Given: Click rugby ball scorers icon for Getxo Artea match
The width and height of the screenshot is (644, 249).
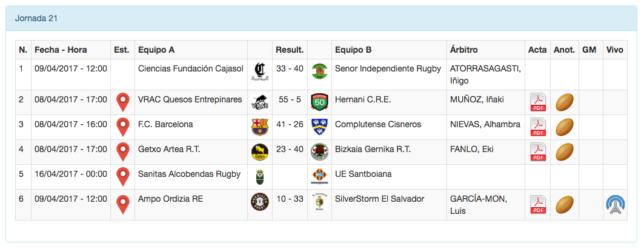Looking at the screenshot, I should click(565, 151).
